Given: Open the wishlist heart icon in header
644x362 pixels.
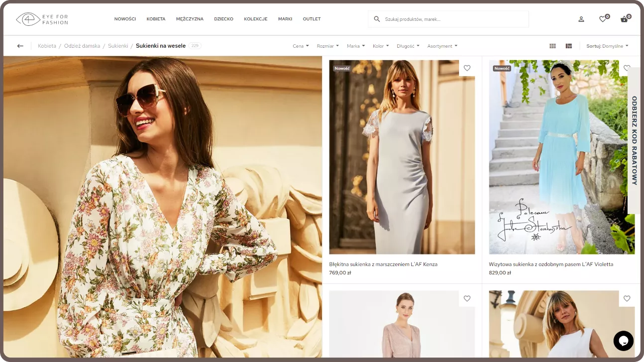Looking at the screenshot, I should point(603,19).
